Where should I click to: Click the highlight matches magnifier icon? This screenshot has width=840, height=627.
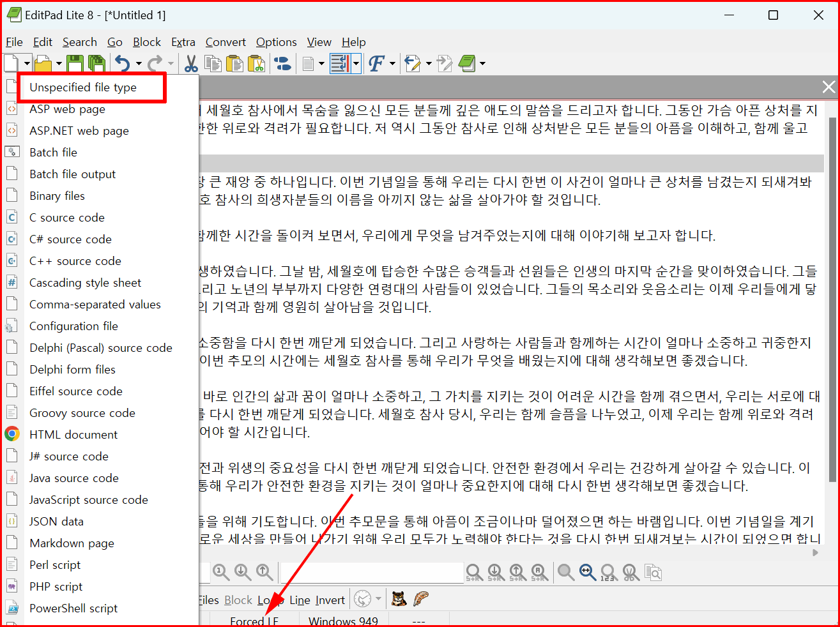coord(566,572)
